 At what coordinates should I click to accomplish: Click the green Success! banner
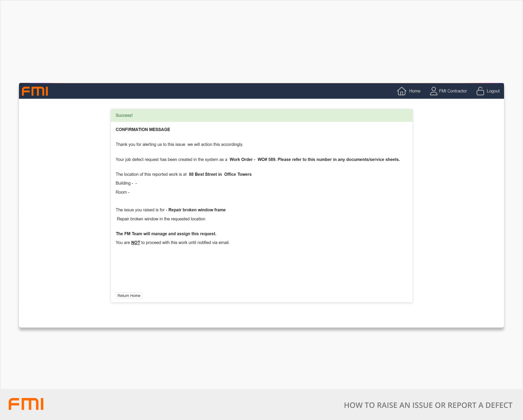coord(261,115)
